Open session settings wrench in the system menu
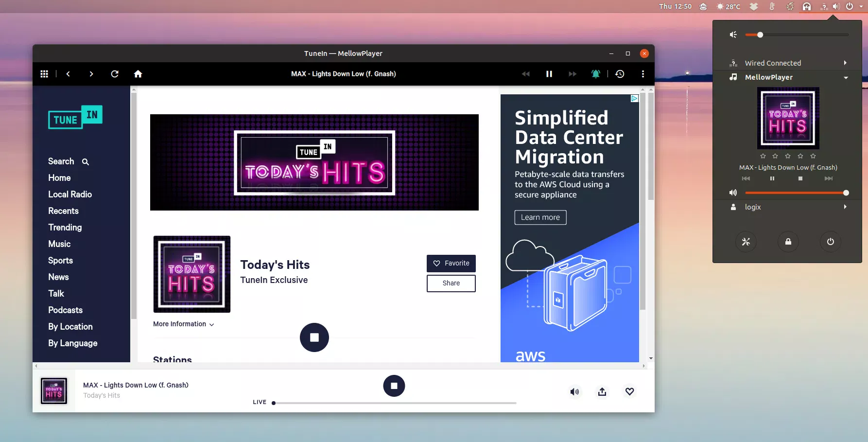The width and height of the screenshot is (868, 442). tap(746, 242)
